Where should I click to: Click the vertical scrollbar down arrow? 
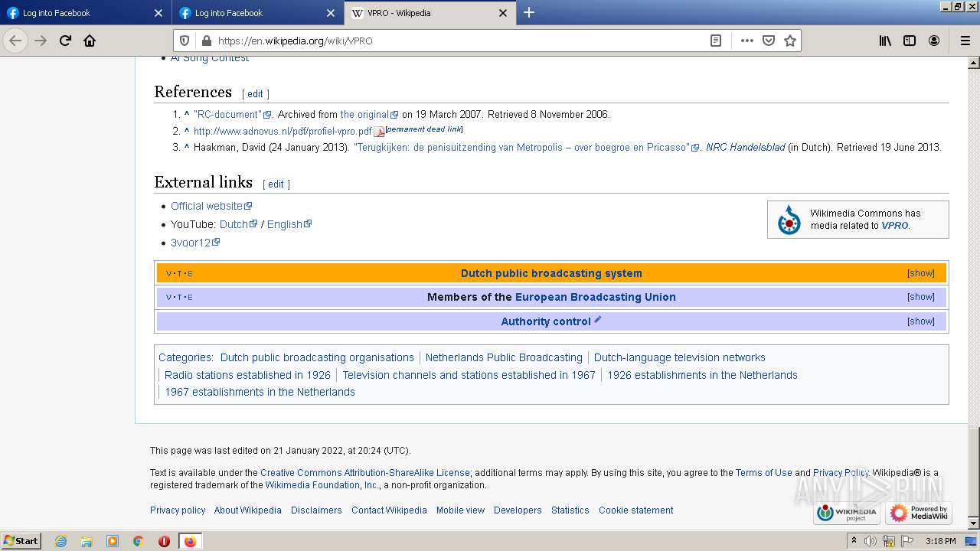(x=974, y=523)
